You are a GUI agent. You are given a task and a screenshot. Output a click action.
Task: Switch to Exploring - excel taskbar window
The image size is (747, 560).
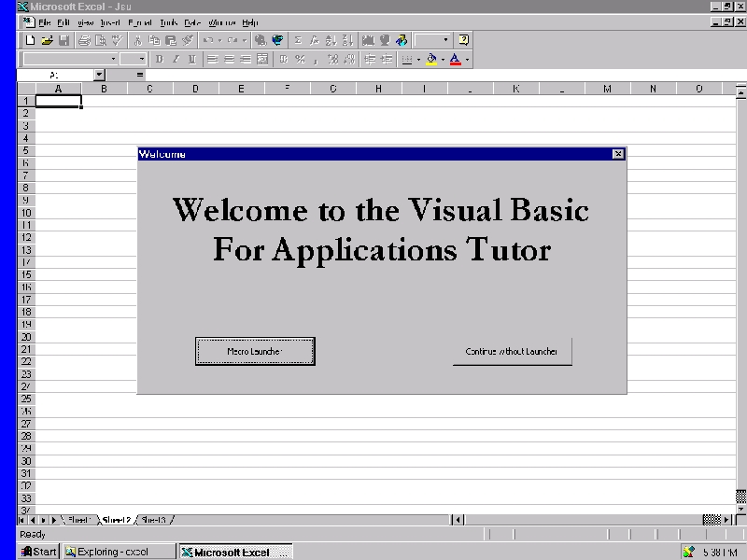[x=120, y=552]
